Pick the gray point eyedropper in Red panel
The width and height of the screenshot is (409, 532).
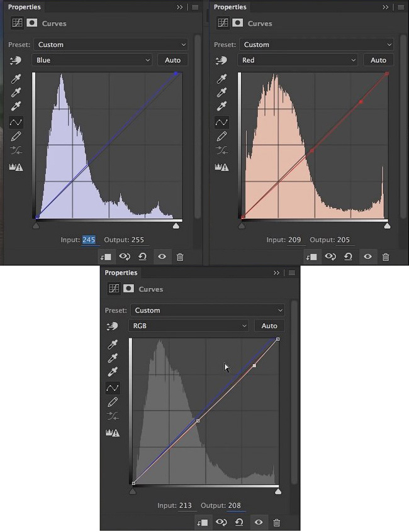[x=221, y=92]
